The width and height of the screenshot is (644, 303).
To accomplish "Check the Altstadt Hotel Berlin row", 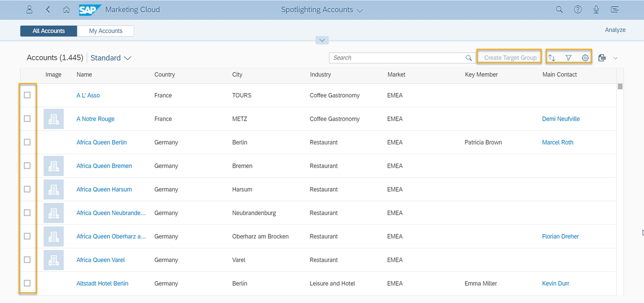I will tap(28, 283).
